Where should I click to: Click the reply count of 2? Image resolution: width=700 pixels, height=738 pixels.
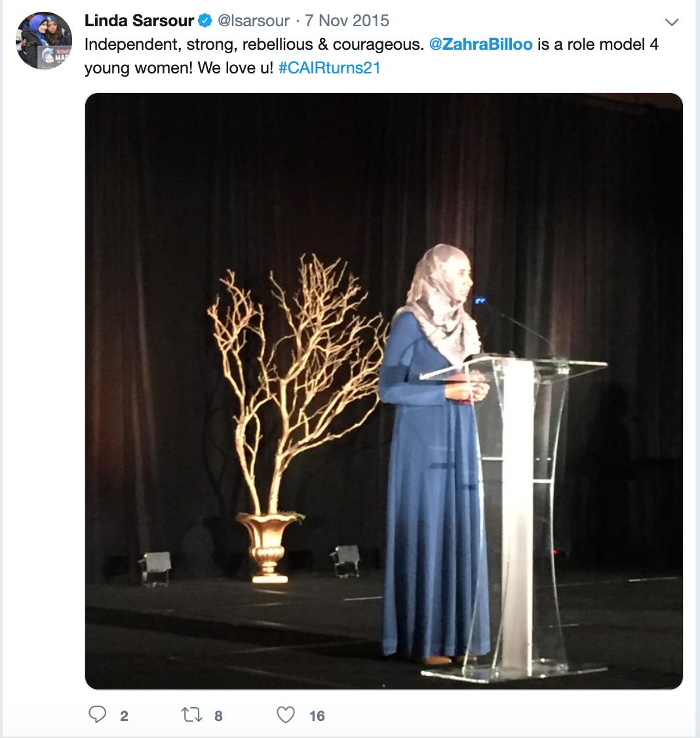[x=124, y=716]
